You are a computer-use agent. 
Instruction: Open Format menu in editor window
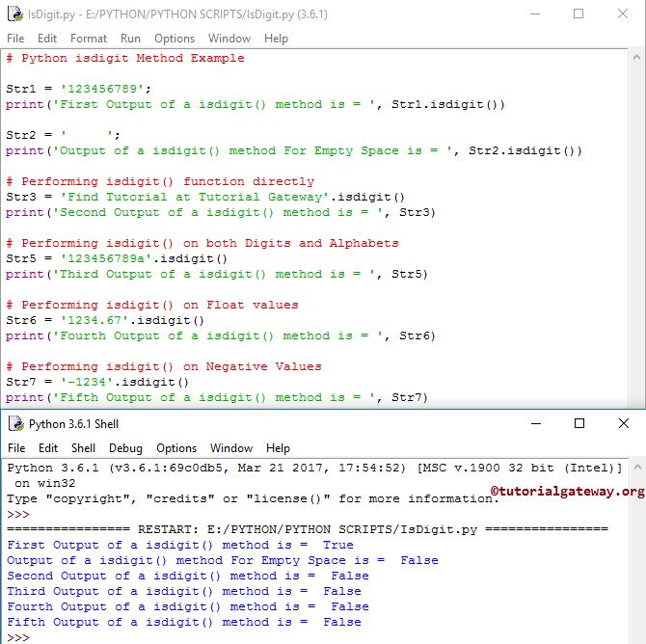pyautogui.click(x=89, y=39)
